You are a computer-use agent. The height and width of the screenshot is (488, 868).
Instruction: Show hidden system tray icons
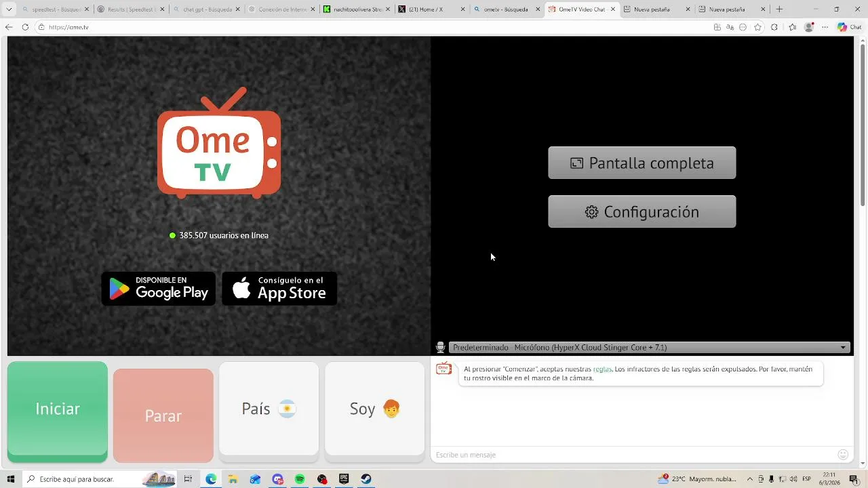point(750,479)
